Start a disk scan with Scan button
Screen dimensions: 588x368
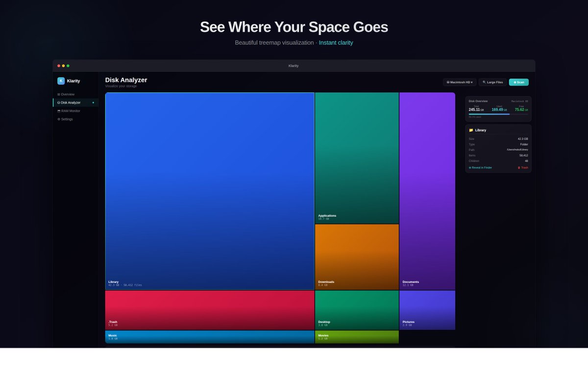pyautogui.click(x=519, y=82)
